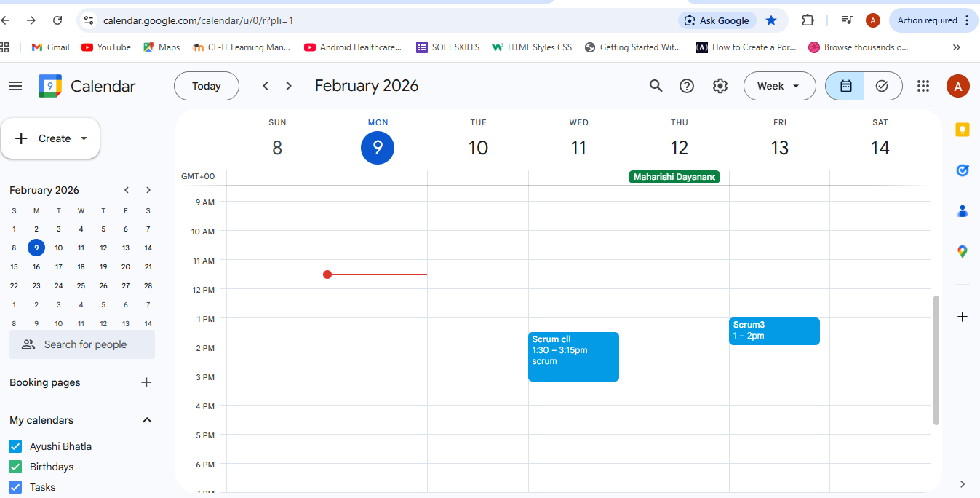
Task: Show previous month in mini calendar
Action: [x=127, y=190]
